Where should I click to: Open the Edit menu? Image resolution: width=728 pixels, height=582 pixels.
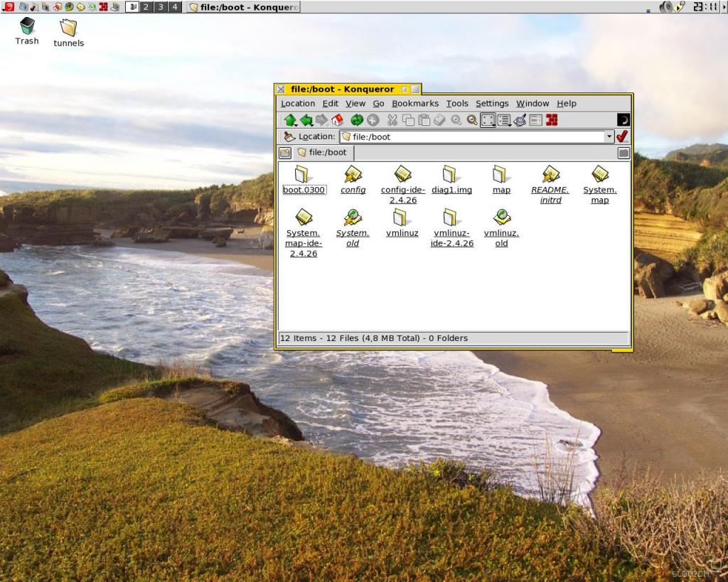(330, 104)
